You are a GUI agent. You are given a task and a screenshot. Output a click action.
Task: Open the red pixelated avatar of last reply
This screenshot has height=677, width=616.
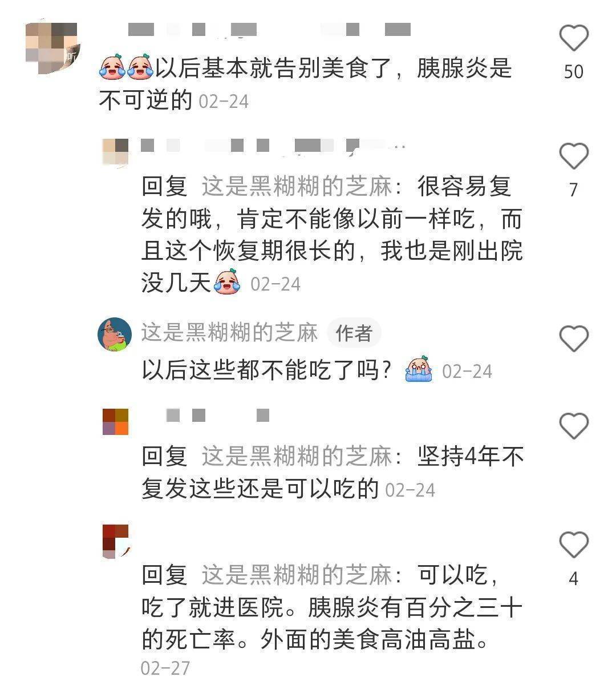coord(115,541)
